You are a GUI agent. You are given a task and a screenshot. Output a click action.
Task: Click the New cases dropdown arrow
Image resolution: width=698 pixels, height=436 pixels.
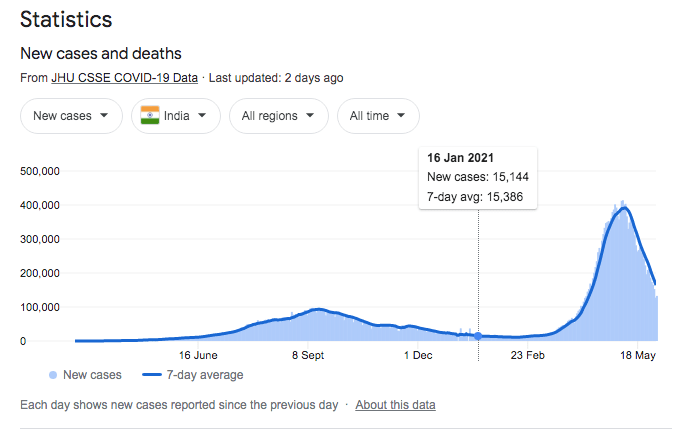coord(103,116)
